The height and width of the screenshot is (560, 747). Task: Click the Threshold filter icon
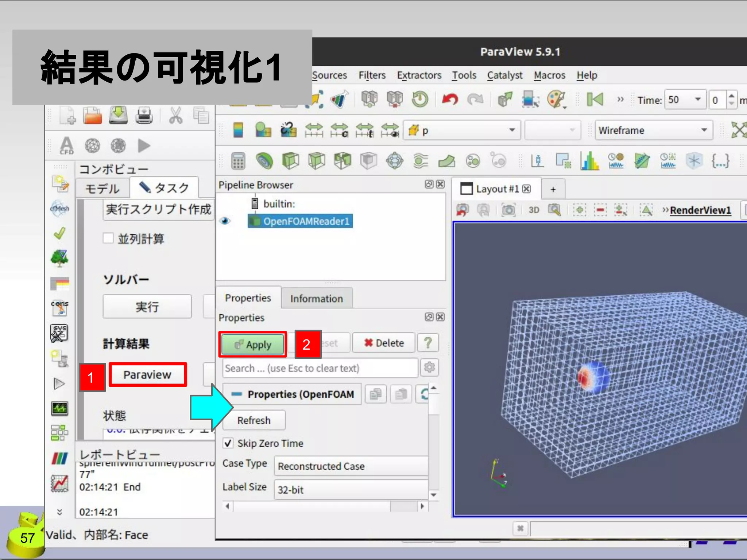tap(342, 161)
